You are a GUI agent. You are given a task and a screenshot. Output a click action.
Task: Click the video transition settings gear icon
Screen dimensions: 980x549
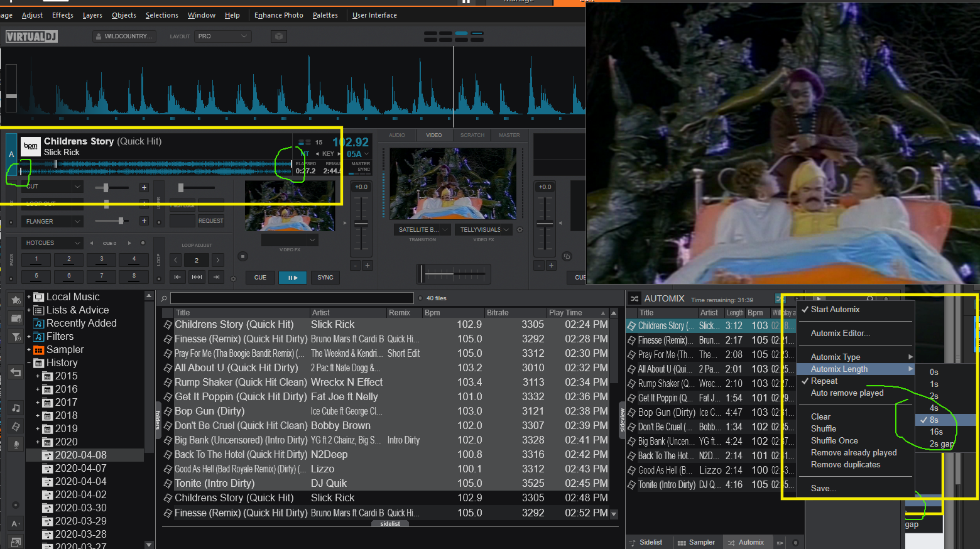click(520, 230)
